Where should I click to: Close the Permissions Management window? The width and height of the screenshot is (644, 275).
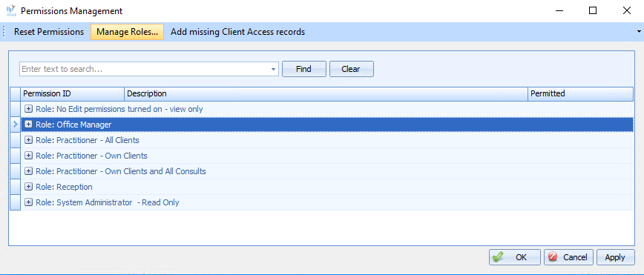point(627,10)
